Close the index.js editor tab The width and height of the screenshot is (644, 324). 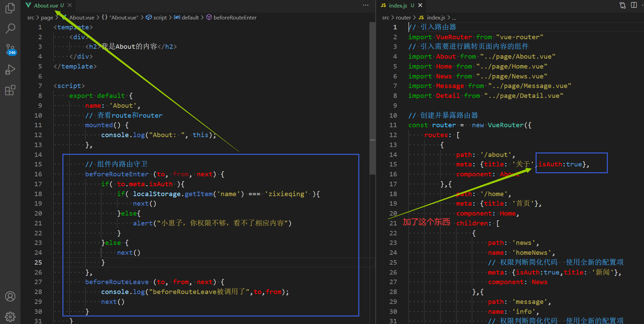(420, 5)
